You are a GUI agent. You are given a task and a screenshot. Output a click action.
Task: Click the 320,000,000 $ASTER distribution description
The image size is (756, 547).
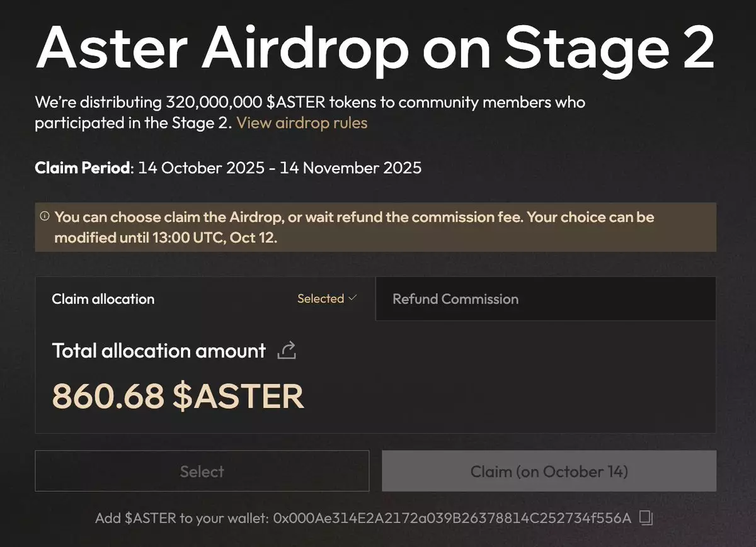pos(309,102)
